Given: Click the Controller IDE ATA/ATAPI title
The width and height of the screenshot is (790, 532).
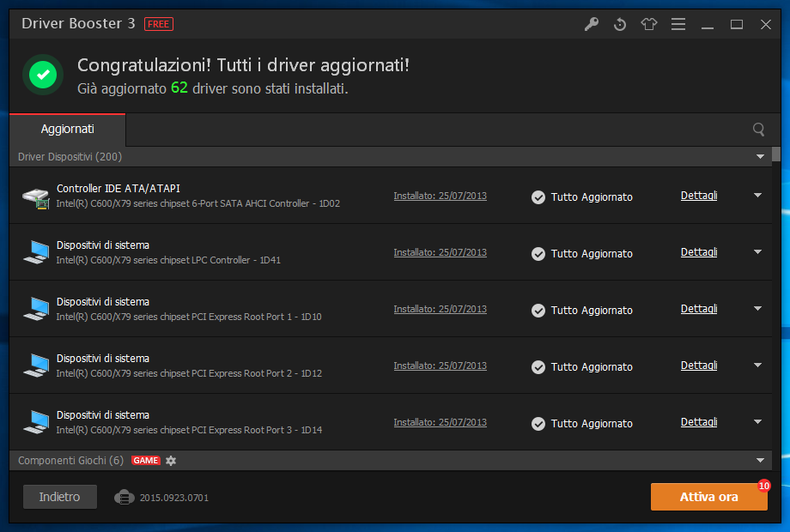Looking at the screenshot, I should [118, 188].
